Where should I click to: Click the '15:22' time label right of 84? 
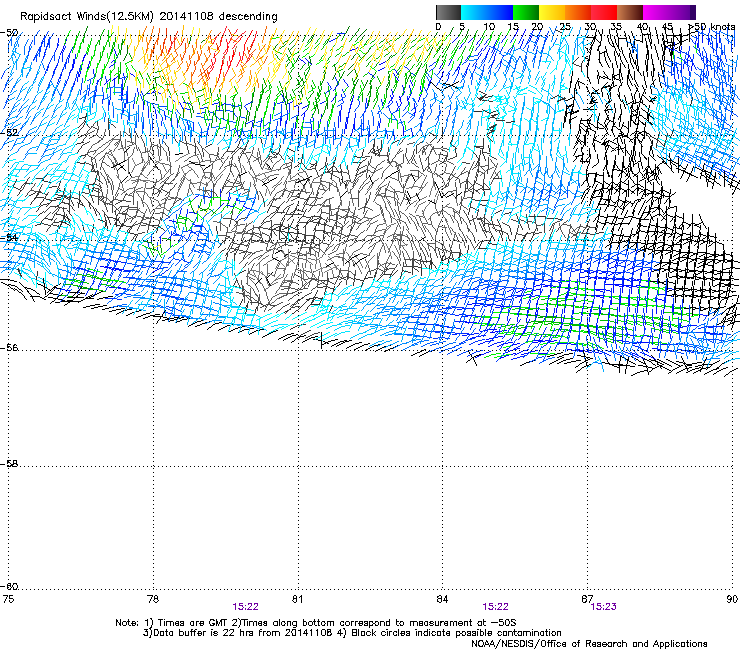click(x=496, y=607)
